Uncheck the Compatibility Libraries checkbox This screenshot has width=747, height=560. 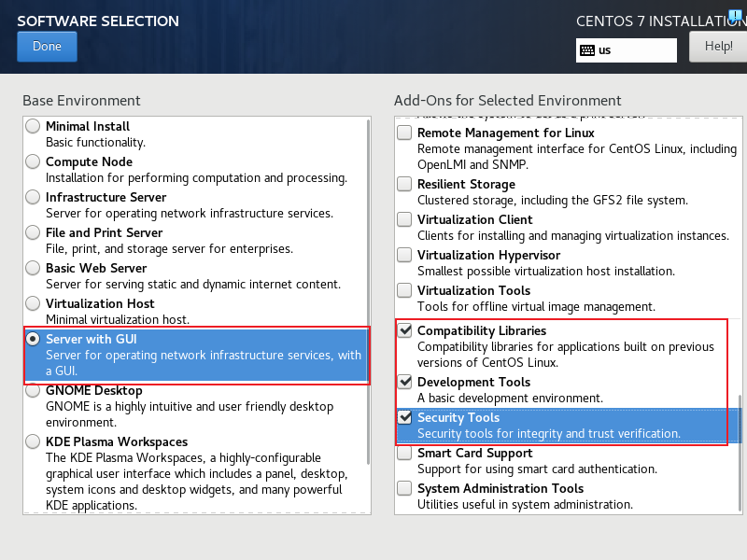click(x=404, y=330)
